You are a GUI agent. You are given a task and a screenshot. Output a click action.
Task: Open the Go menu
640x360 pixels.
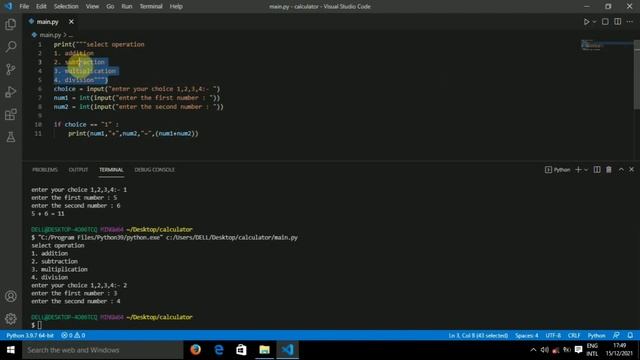tap(110, 7)
